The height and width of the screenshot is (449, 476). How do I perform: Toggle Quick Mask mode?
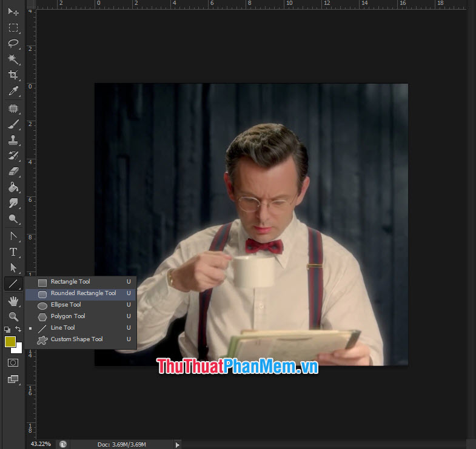[13, 363]
